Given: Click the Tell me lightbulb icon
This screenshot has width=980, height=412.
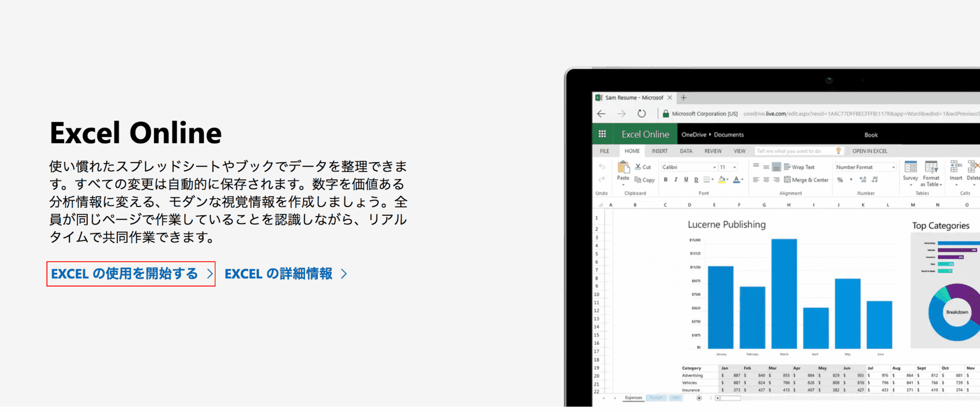Looking at the screenshot, I should pyautogui.click(x=838, y=150).
